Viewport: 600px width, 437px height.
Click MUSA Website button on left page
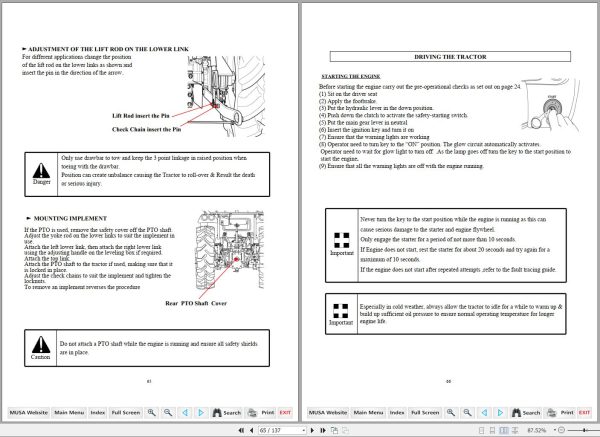[x=29, y=413]
